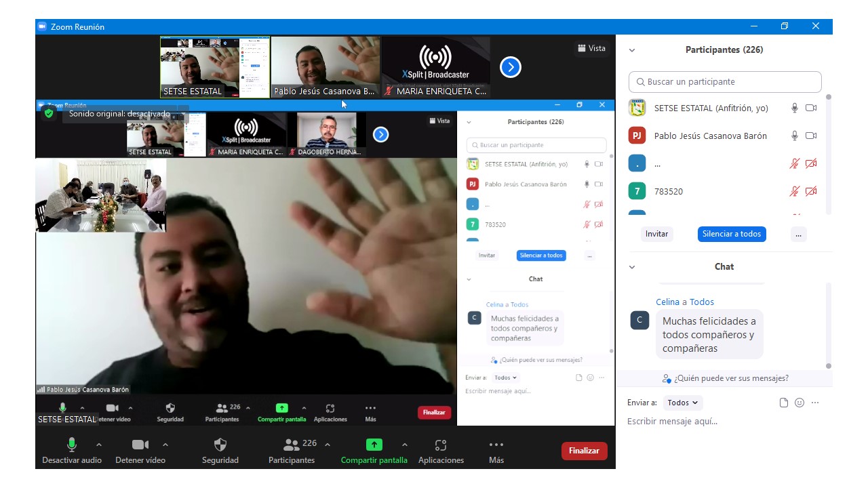Click the Buscar un participante search field
Screen dimensions: 868x488
point(725,82)
